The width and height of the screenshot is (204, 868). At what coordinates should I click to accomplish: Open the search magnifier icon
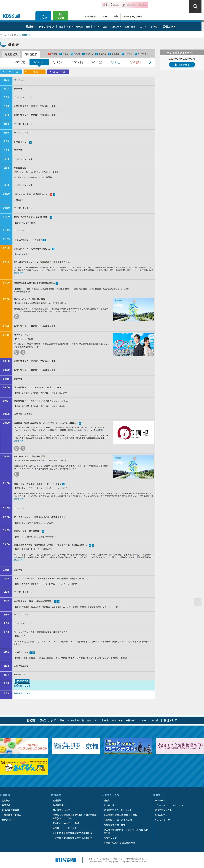pos(195,6)
